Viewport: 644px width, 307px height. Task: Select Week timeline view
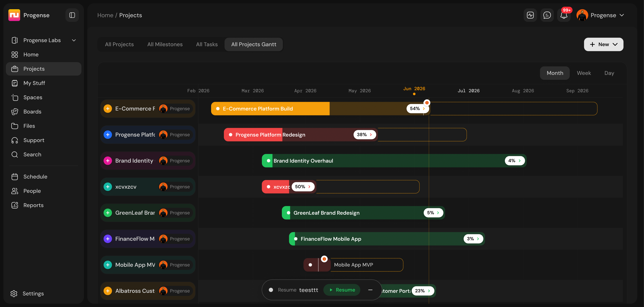pyautogui.click(x=584, y=73)
